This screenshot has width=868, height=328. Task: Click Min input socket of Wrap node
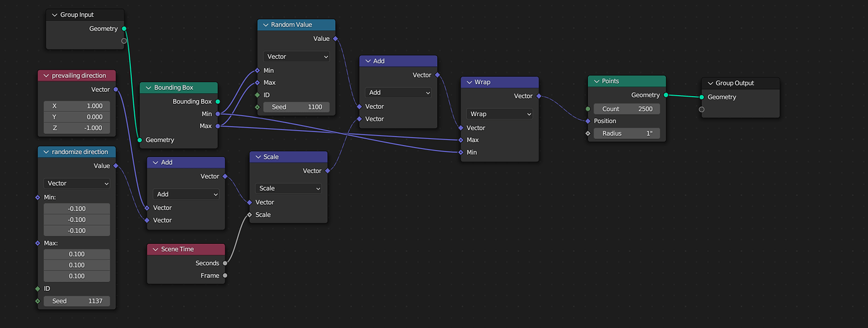tap(460, 152)
